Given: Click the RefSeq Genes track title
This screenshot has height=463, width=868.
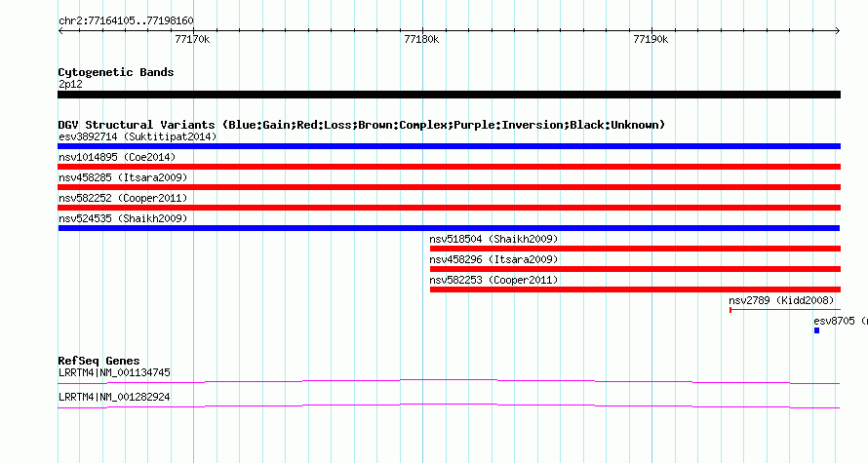Looking at the screenshot, I should (99, 361).
